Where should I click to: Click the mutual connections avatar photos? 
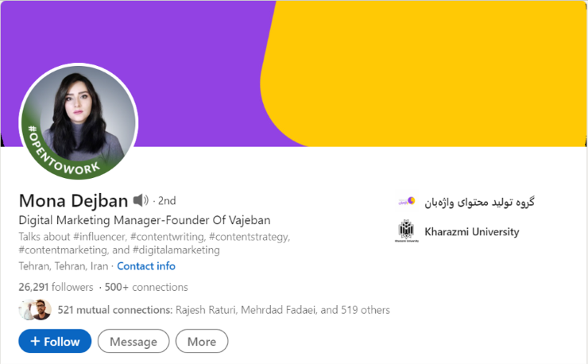click(x=35, y=310)
